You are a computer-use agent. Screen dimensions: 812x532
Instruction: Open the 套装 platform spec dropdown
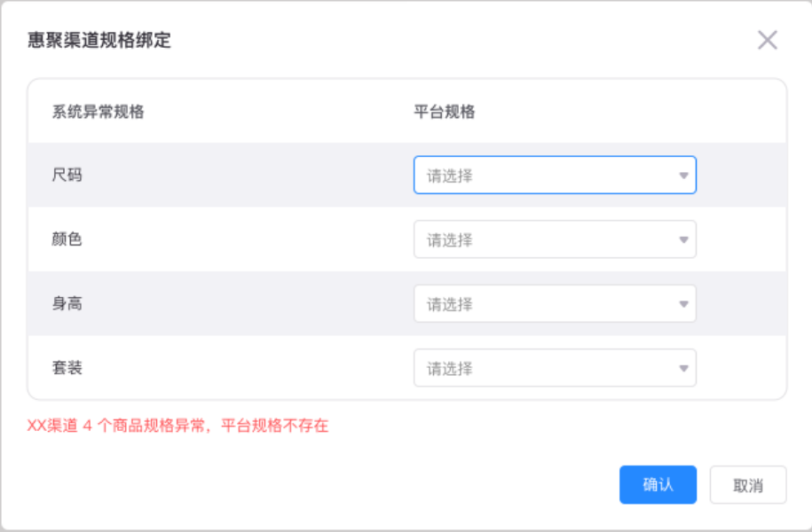click(x=555, y=368)
